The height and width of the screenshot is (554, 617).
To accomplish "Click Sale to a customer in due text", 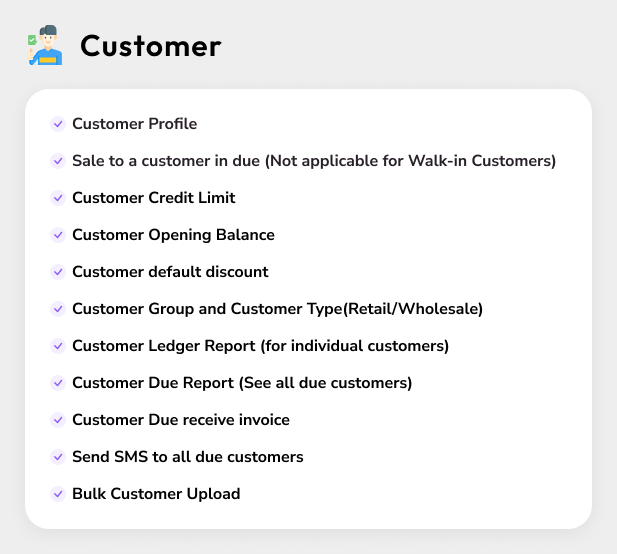I will (x=313, y=161).
